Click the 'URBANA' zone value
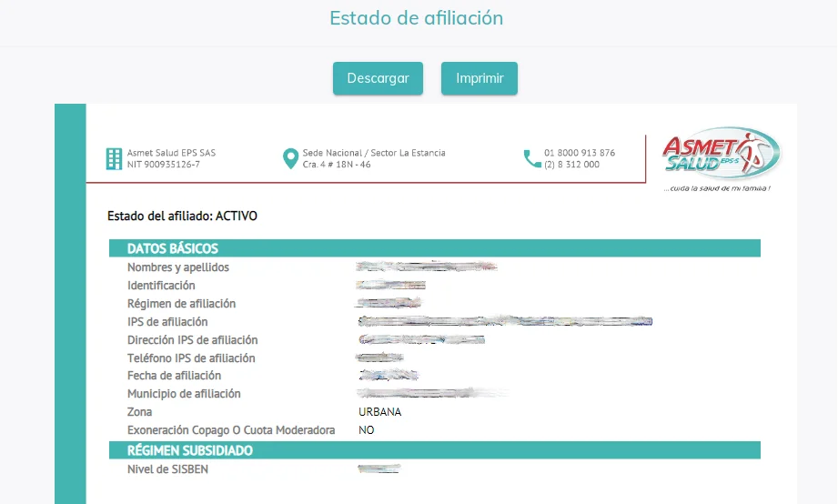This screenshot has width=838, height=504. [x=380, y=412]
